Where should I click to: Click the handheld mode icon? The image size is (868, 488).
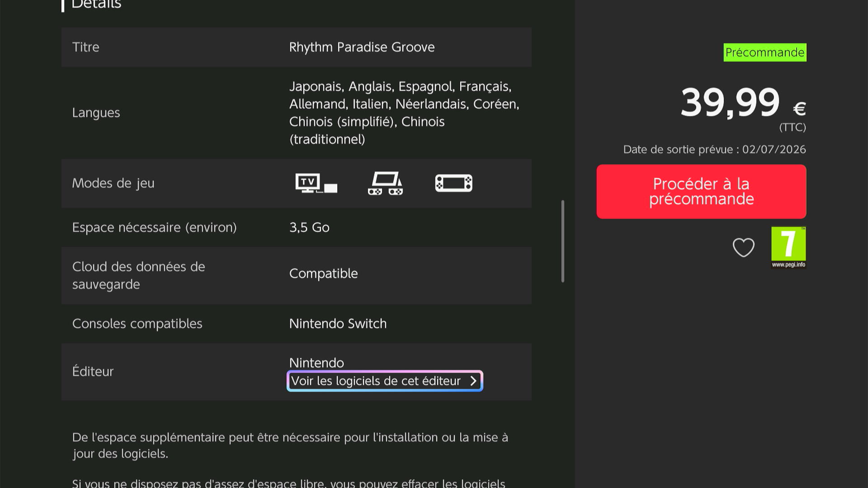point(454,183)
